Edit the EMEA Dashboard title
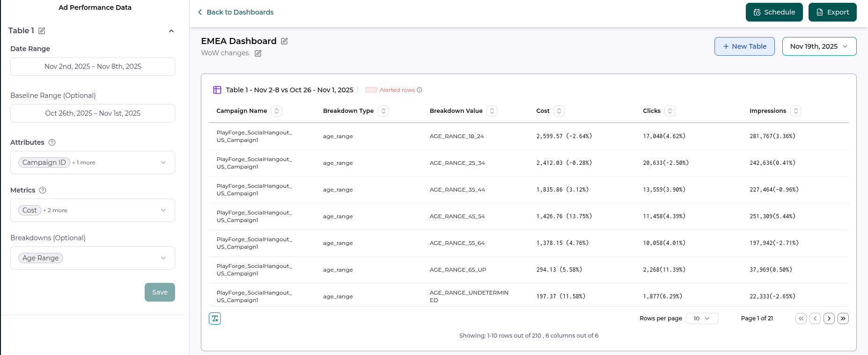 click(x=284, y=41)
